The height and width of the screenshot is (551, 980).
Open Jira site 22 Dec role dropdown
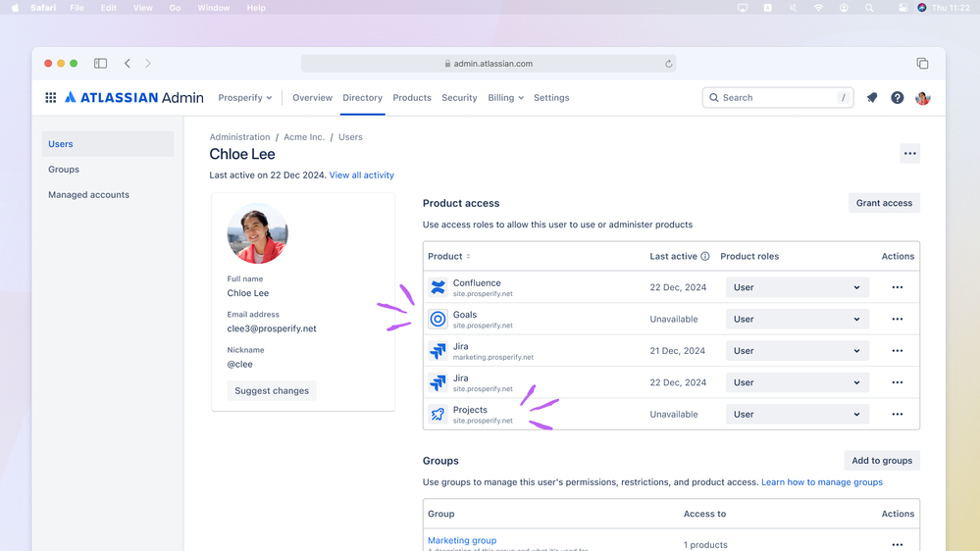point(797,382)
